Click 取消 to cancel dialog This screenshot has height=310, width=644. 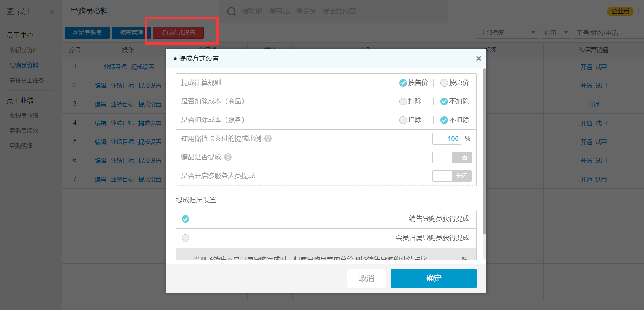point(366,278)
